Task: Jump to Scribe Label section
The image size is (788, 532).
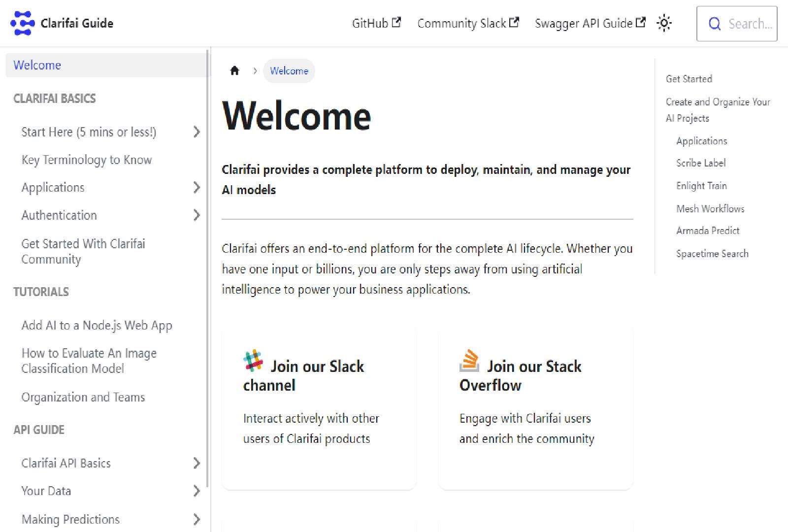Action: 700,163
